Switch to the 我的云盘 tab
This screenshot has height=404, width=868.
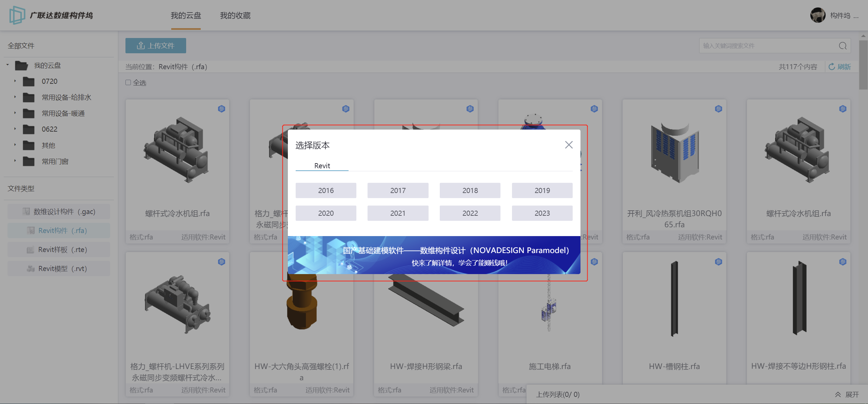tap(186, 16)
